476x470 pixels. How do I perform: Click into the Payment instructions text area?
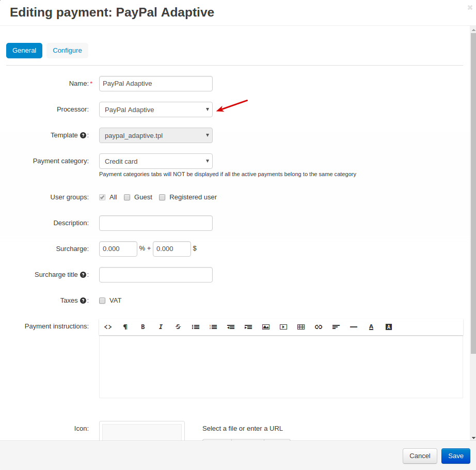point(281,367)
